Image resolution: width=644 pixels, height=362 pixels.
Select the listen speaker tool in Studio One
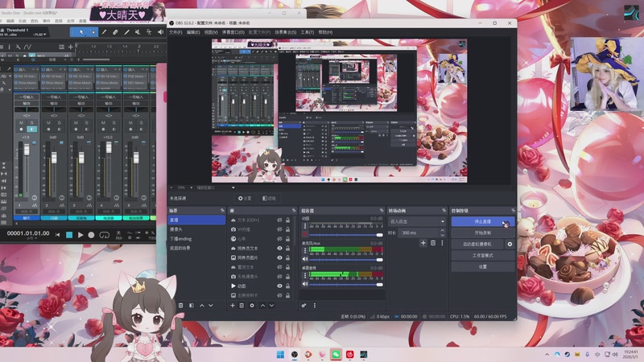(x=160, y=32)
